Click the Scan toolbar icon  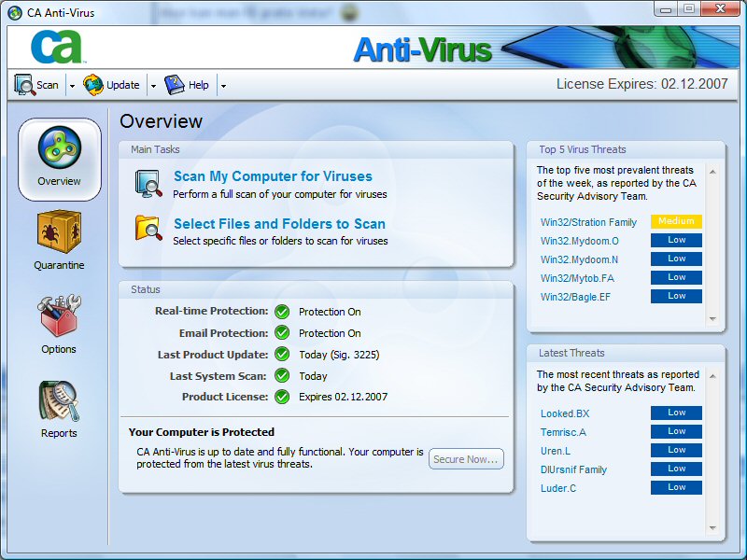pos(24,85)
